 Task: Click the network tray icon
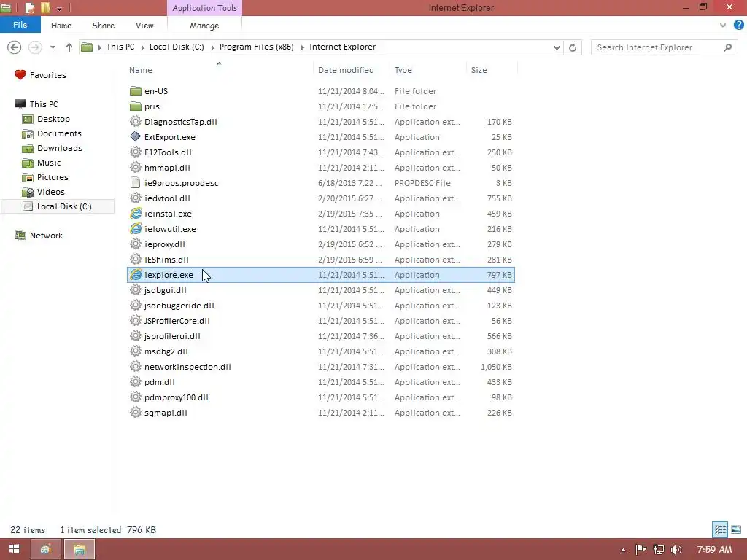tap(659, 550)
